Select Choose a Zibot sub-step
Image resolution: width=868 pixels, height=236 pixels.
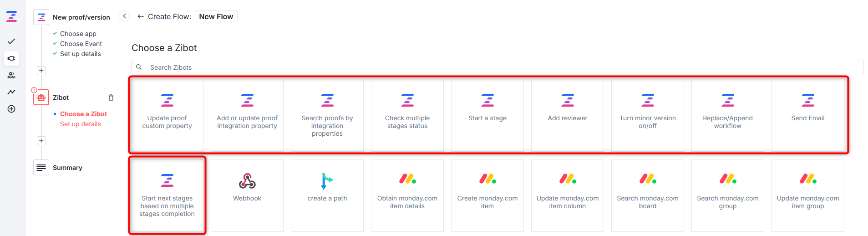point(83,114)
